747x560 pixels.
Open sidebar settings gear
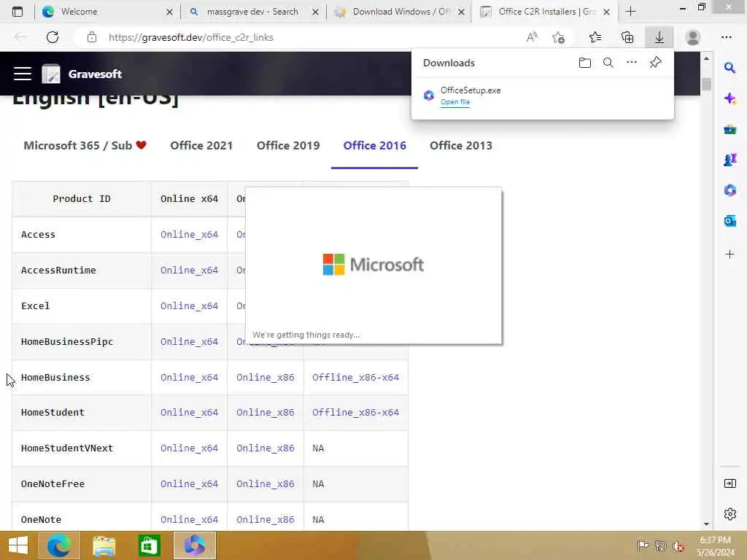point(729,514)
